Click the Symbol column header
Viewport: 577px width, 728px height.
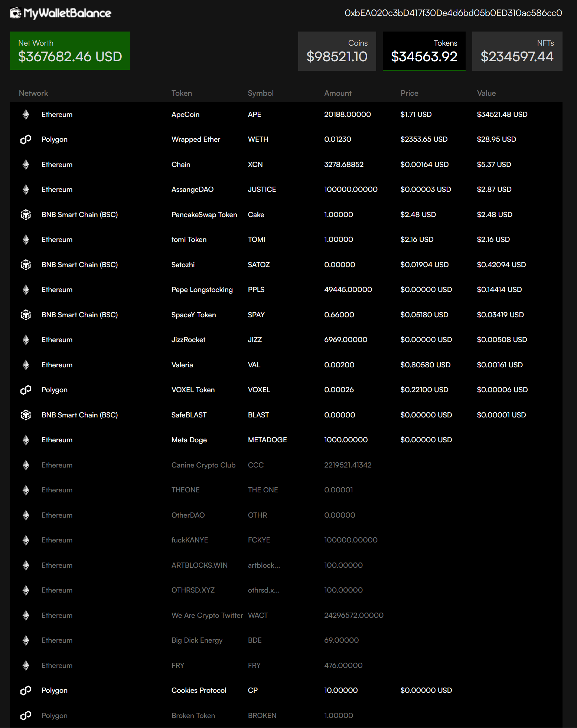(x=261, y=93)
